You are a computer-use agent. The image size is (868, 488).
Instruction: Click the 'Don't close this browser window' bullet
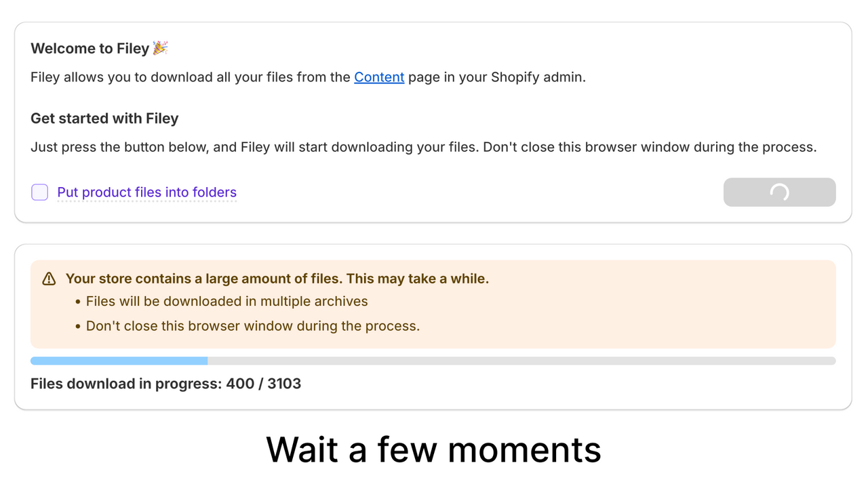[x=253, y=326]
